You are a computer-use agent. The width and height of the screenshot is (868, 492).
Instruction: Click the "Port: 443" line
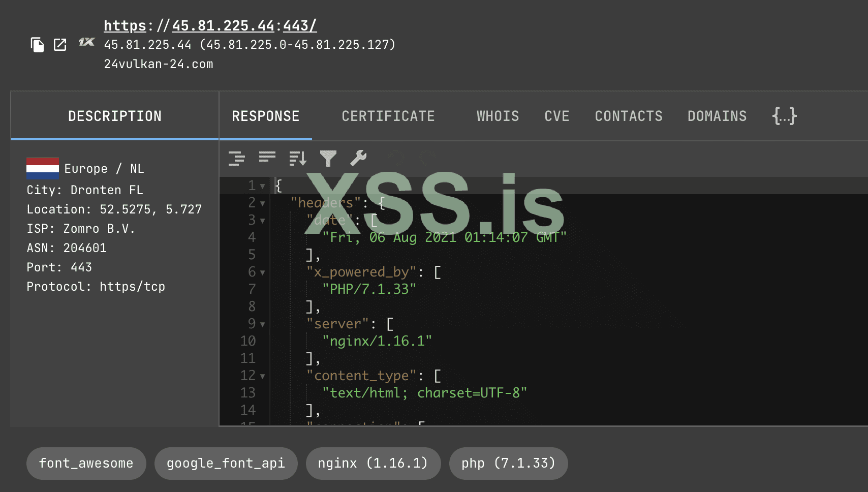[59, 267]
